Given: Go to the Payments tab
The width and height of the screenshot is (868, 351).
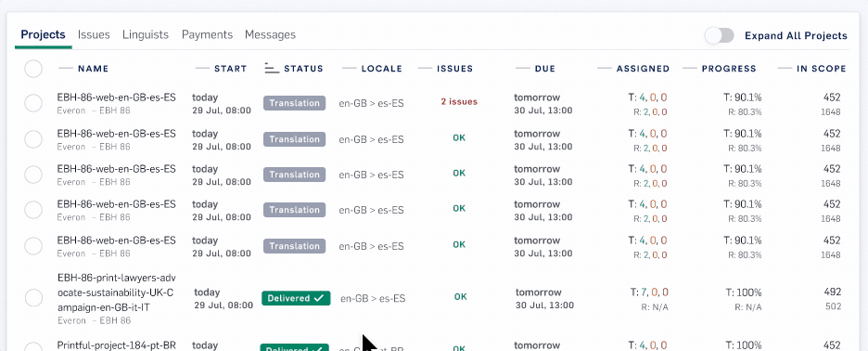Looking at the screenshot, I should (x=207, y=35).
